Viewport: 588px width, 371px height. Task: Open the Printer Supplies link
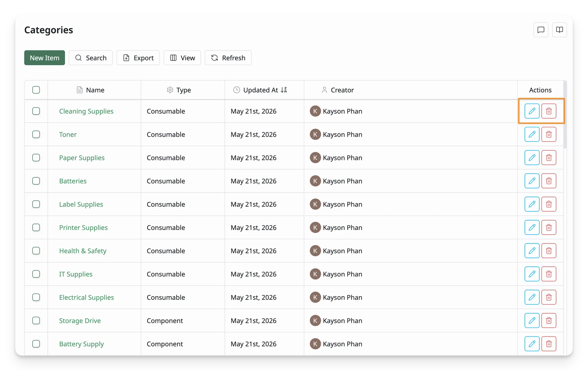(x=83, y=227)
